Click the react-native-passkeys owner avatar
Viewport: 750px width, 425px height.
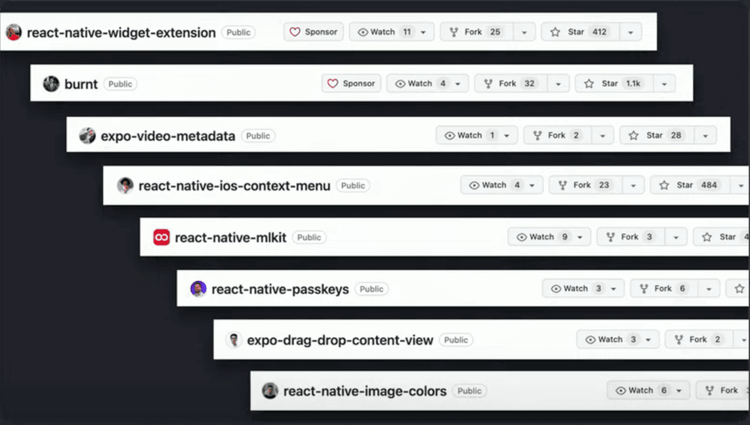point(198,289)
